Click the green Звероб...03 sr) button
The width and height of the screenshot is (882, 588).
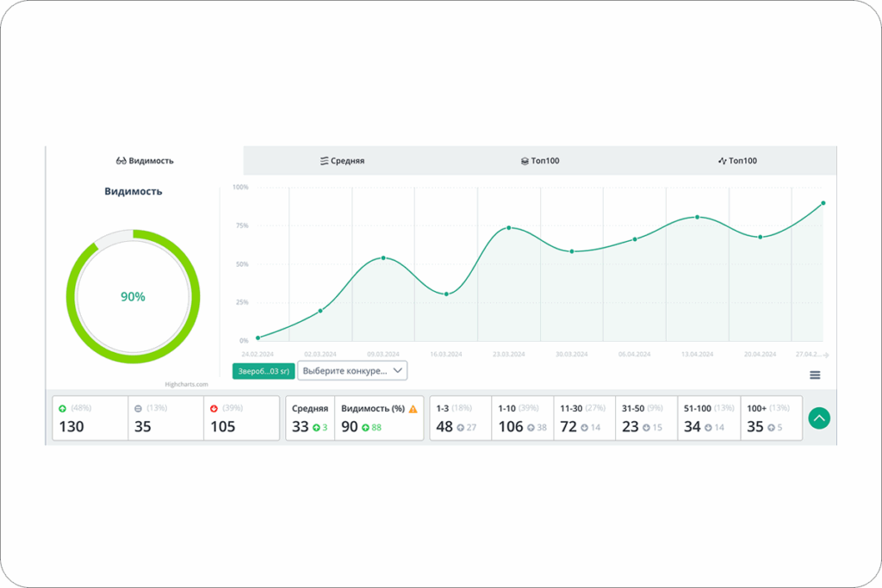pyautogui.click(x=264, y=371)
